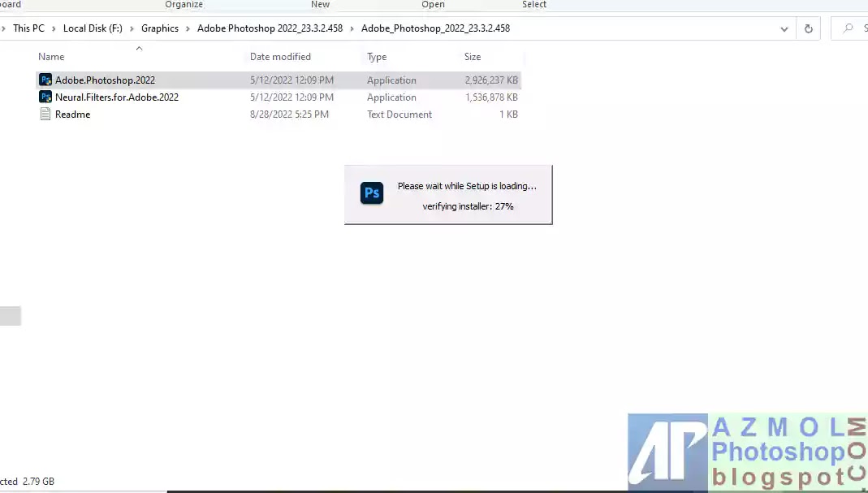Expand chevron after Graphics breadcrumb
The image size is (868, 493).
(x=188, y=28)
